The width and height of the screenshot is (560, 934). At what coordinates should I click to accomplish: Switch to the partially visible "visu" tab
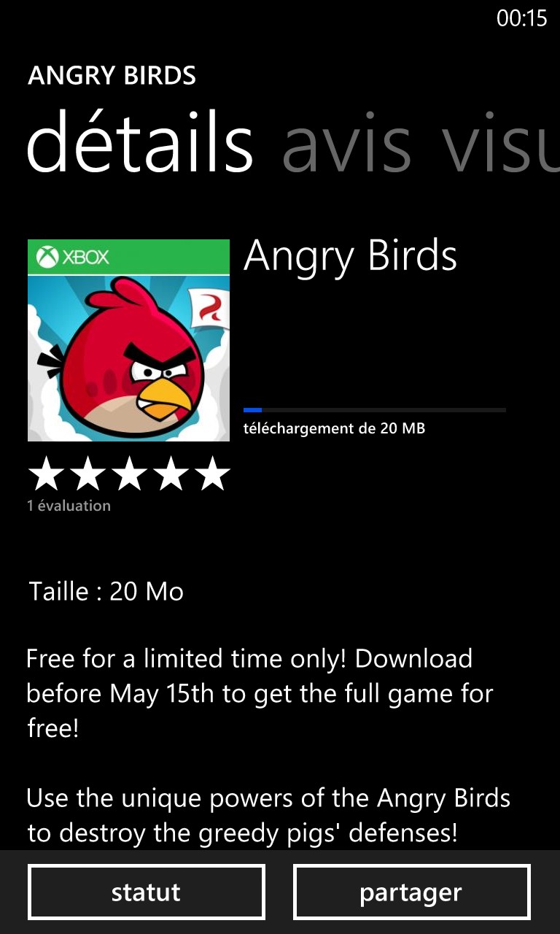[x=500, y=144]
